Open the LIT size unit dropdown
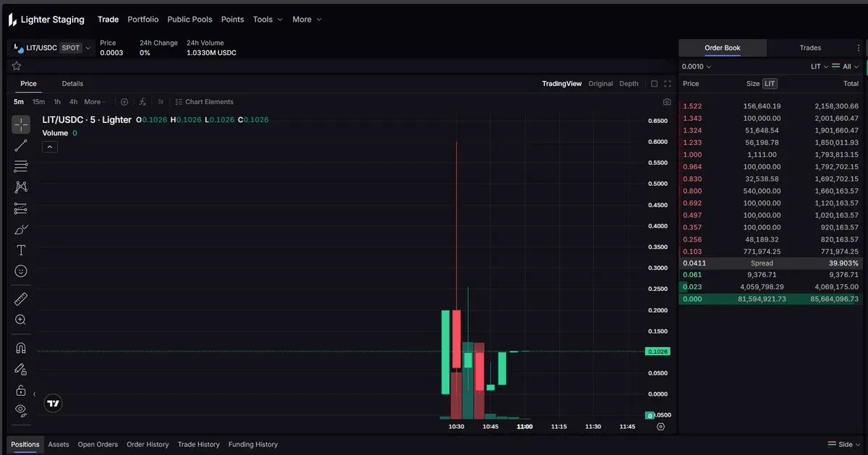The width and height of the screenshot is (868, 455). (819, 67)
